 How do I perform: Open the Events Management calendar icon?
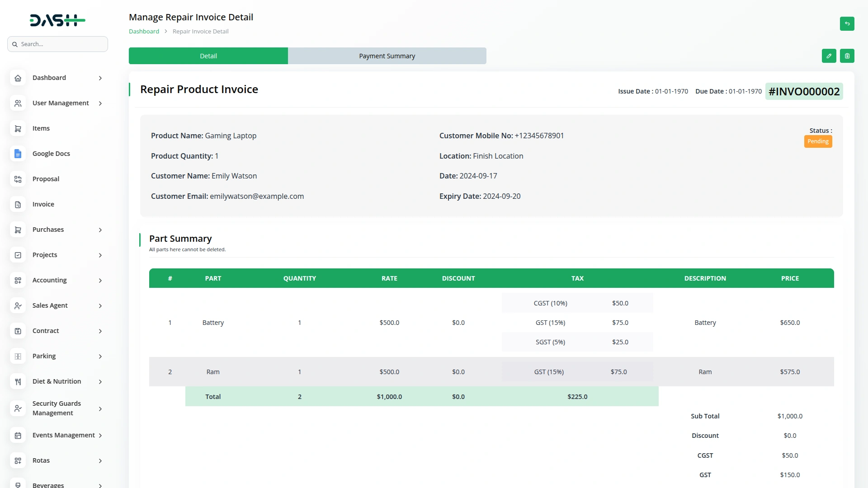click(18, 435)
